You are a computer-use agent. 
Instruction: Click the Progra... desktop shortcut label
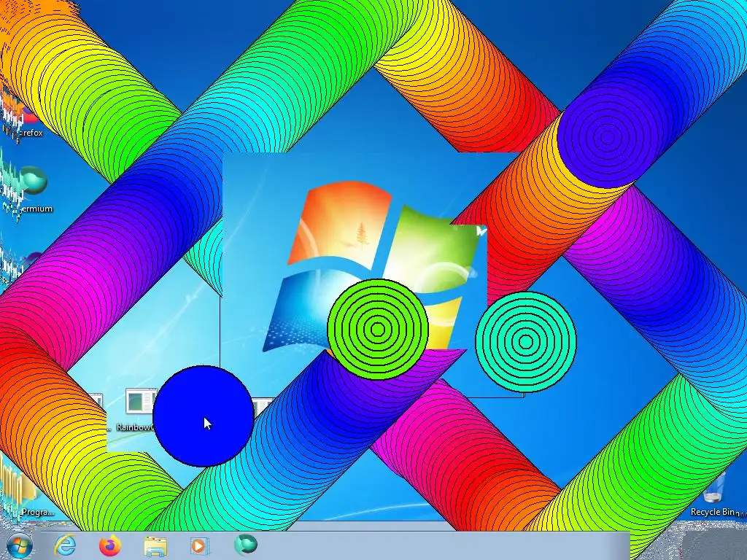pos(37,513)
